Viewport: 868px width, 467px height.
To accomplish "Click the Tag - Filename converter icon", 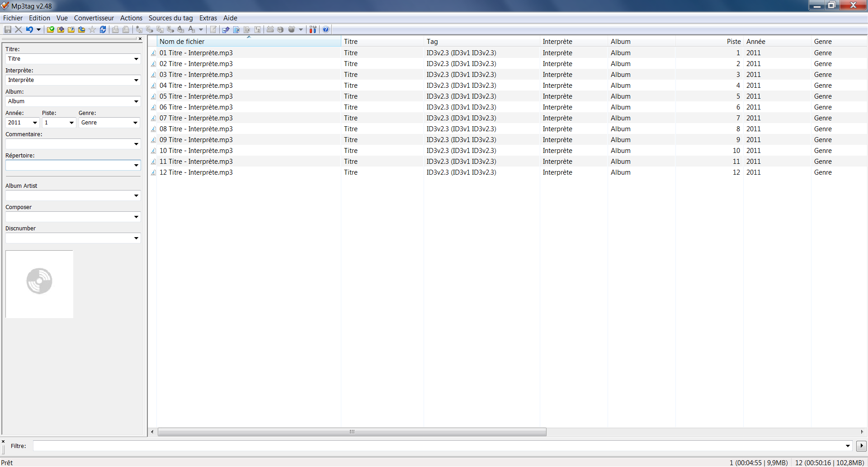I will [139, 29].
